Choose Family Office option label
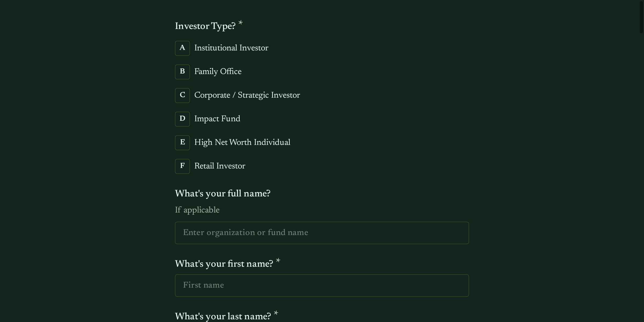 pyautogui.click(x=218, y=72)
